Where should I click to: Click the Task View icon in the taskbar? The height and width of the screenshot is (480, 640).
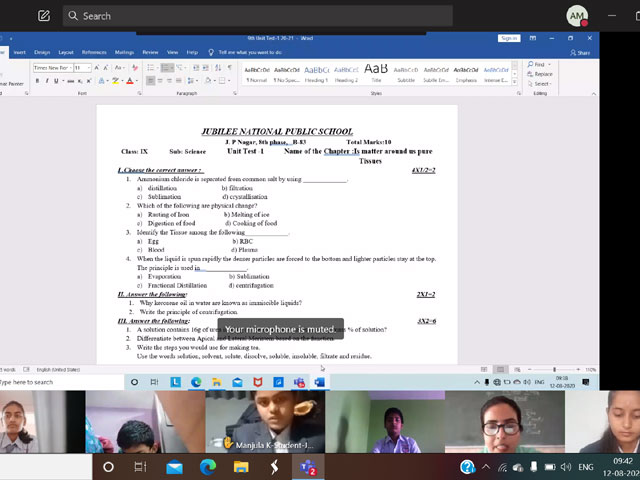pyautogui.click(x=141, y=467)
